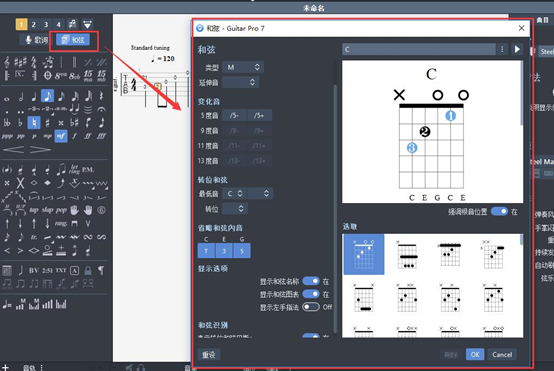Set dynamic to ppp
This screenshot has width=554, height=371.
(x=7, y=136)
